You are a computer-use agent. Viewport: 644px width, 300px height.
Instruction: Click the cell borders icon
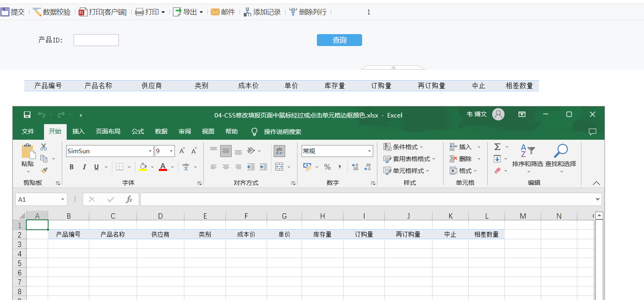point(119,167)
